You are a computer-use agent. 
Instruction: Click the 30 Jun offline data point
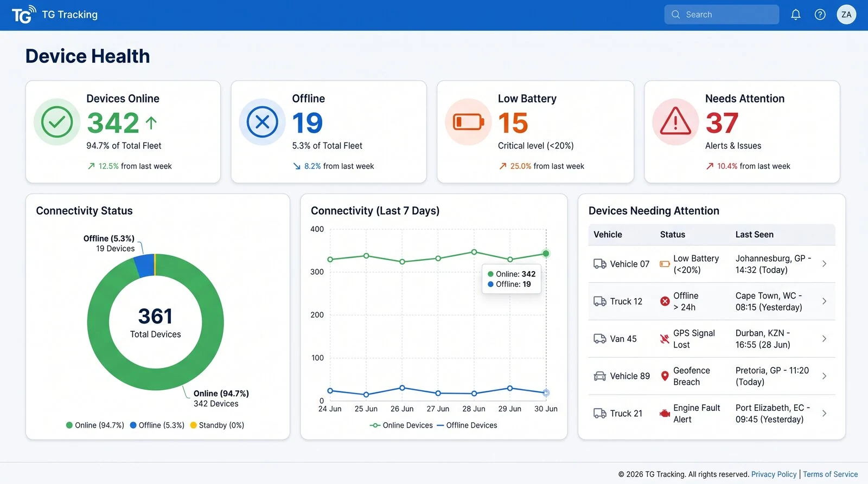click(x=546, y=393)
